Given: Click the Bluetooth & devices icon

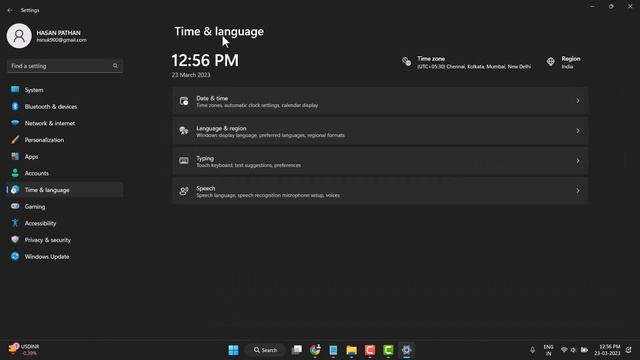Looking at the screenshot, I should [x=15, y=107].
